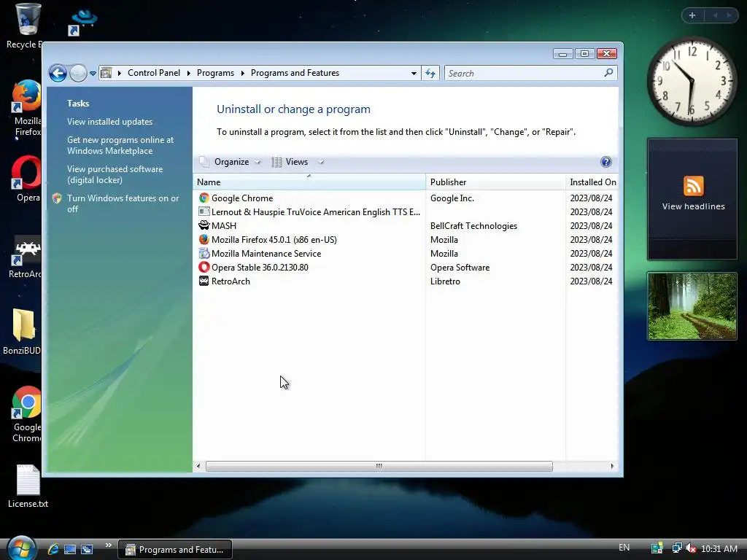Click the MASH list icon
This screenshot has height=560, width=747.
click(x=204, y=225)
